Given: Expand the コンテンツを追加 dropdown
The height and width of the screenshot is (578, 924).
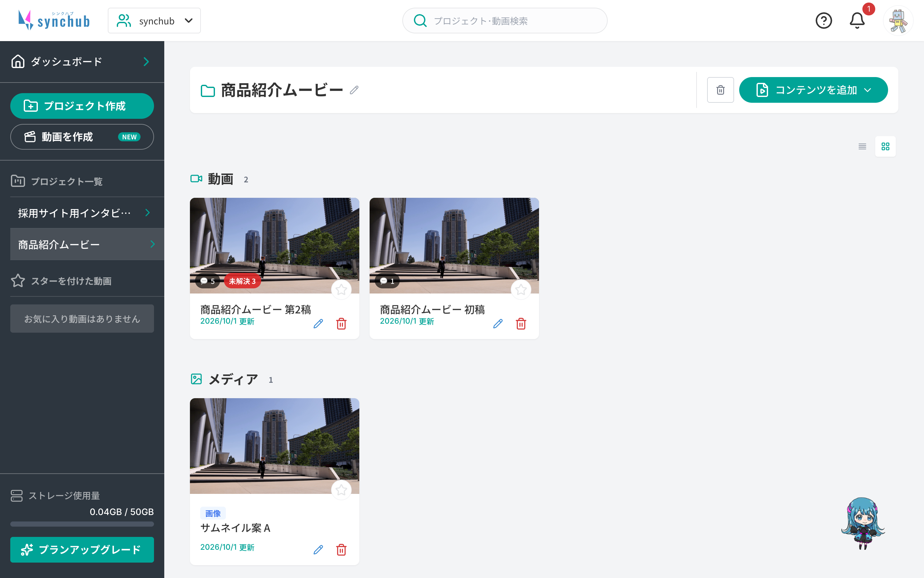Looking at the screenshot, I should pos(813,90).
